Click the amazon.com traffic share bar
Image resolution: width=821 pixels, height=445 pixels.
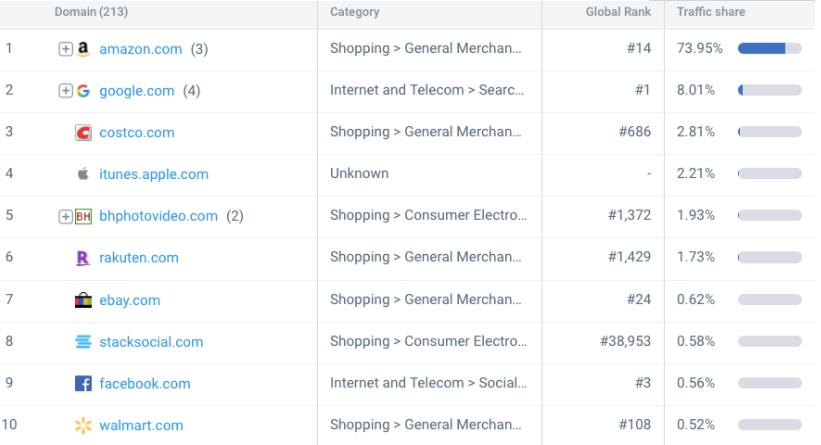point(769,49)
